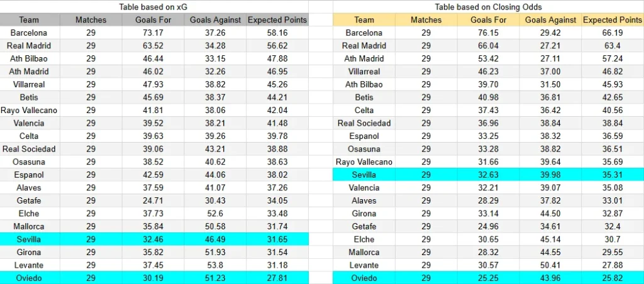Image resolution: width=644 pixels, height=284 pixels.
Task: Click the highlighted Sevilla cell in the Closing Odds table
Action: [364, 175]
